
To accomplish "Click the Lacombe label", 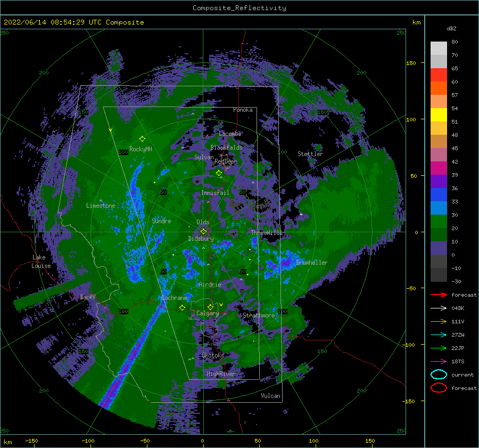I will pos(230,134).
